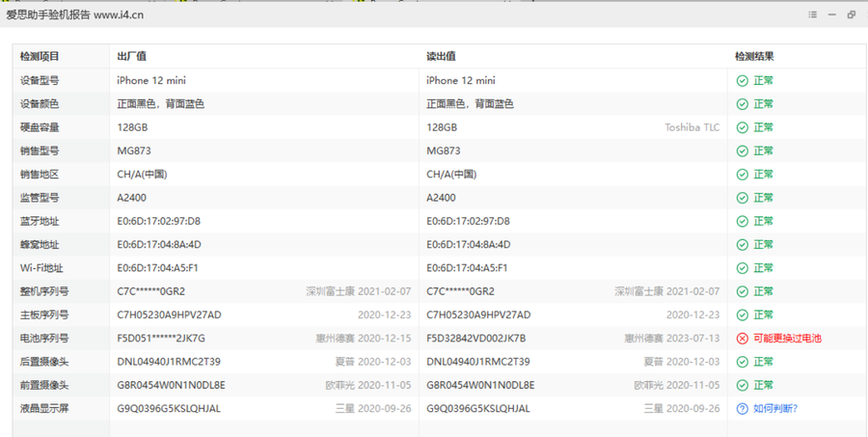This screenshot has width=868, height=437.
Task: Click the green check icon for 设备型号
Action: coord(743,81)
